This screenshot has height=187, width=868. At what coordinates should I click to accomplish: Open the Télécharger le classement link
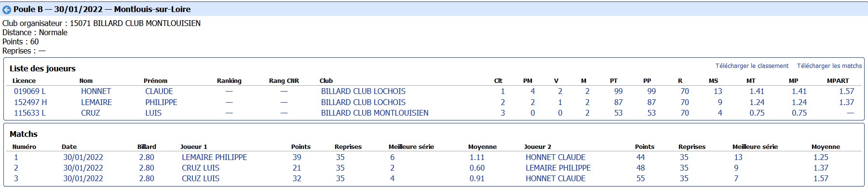coord(752,66)
